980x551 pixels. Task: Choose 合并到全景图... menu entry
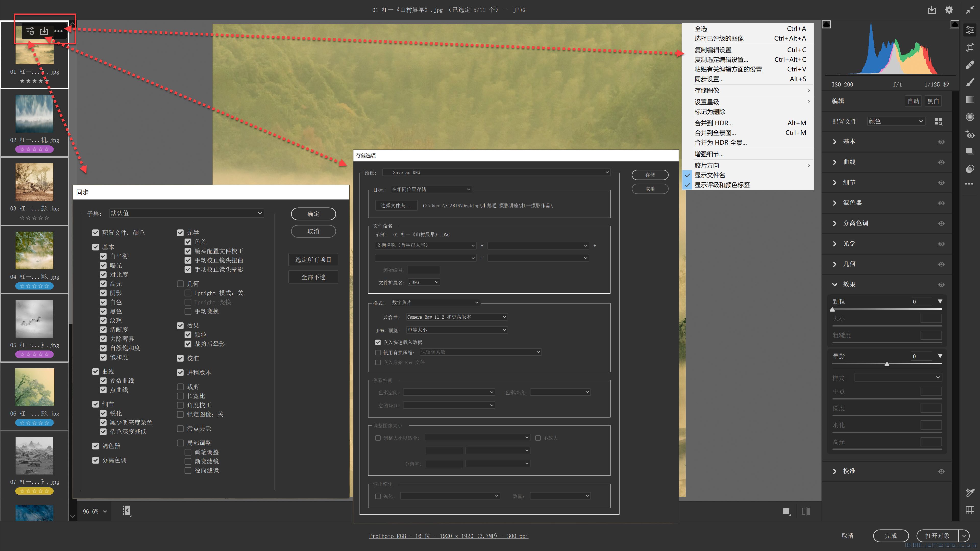click(715, 133)
